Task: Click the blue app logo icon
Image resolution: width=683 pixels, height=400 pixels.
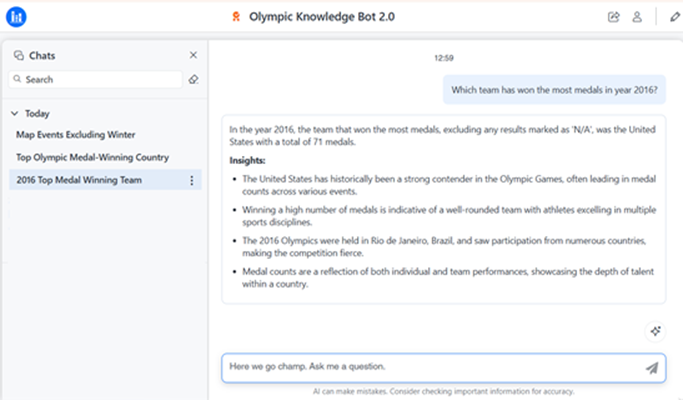Action: 16,16
